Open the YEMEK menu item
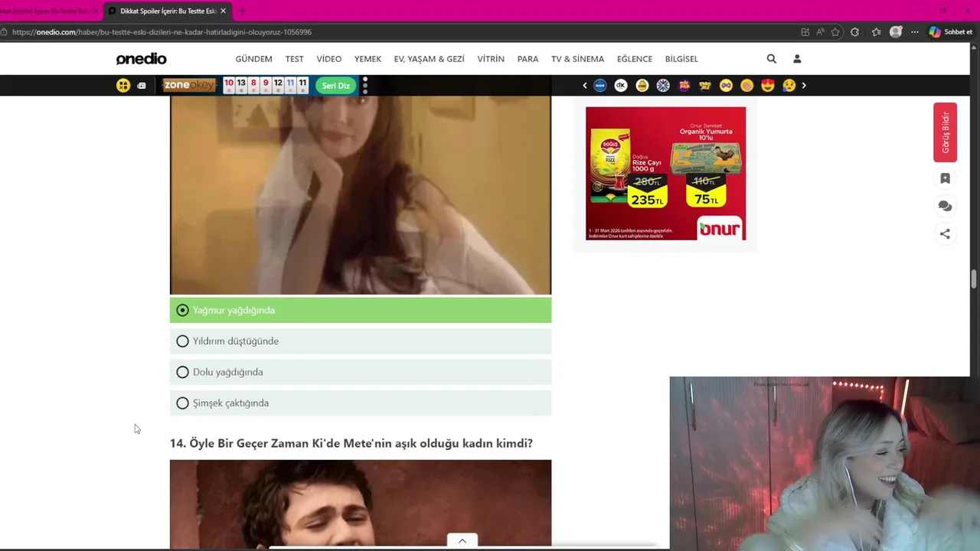 367,59
